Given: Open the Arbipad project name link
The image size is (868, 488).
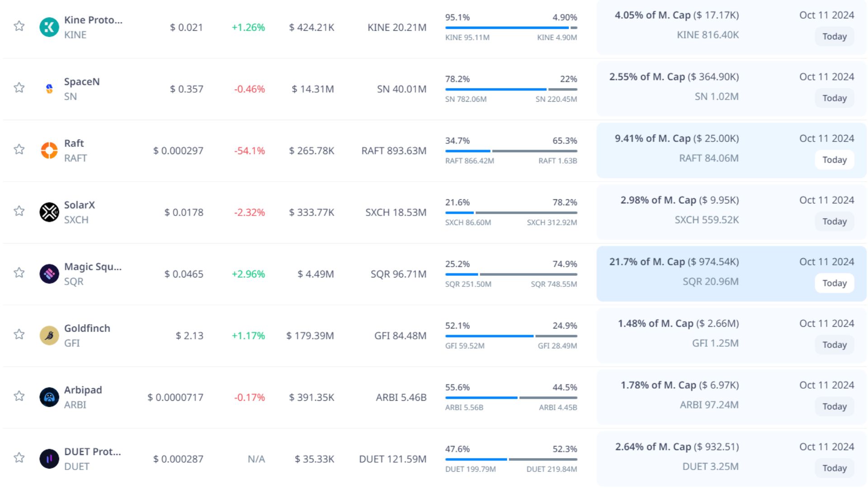Looking at the screenshot, I should pos(83,390).
